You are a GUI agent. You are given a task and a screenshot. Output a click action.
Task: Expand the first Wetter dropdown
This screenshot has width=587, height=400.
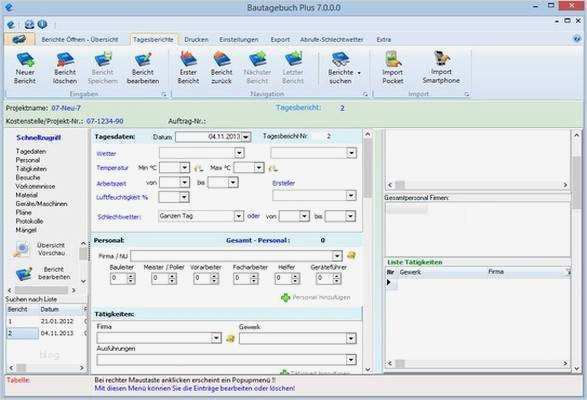point(239,152)
